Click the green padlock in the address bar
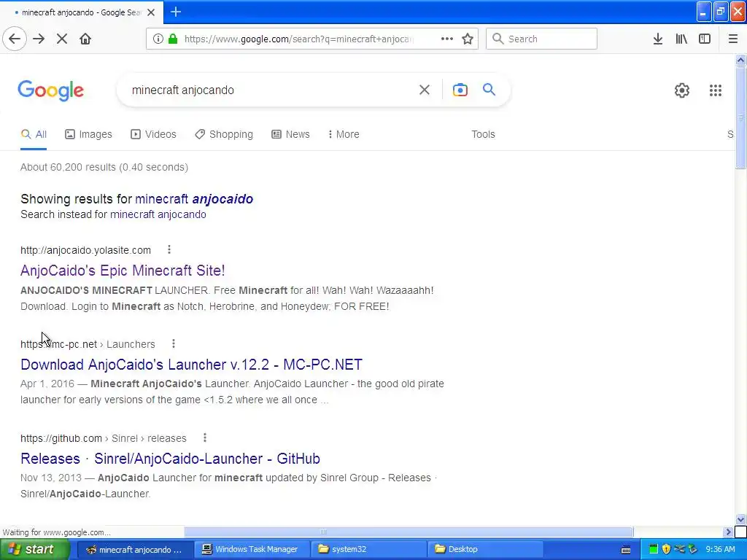 pyautogui.click(x=173, y=39)
